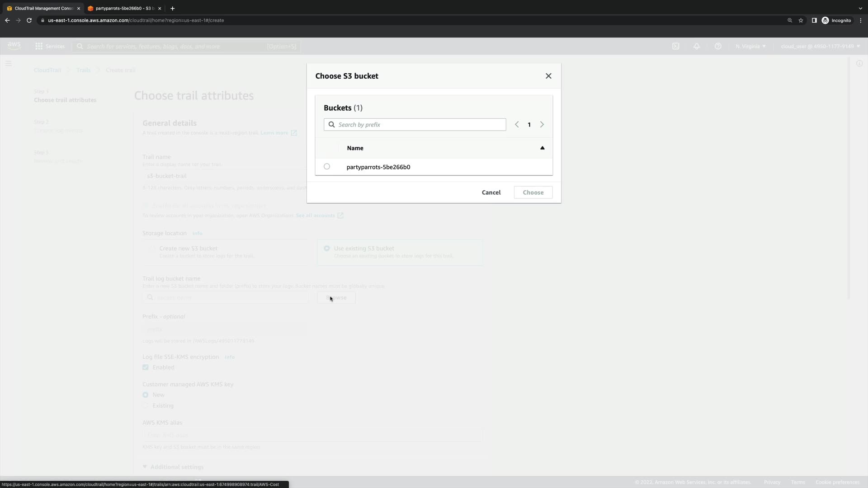This screenshot has height=488, width=868.
Task: Reload the page with browser refresh icon
Action: click(x=29, y=20)
